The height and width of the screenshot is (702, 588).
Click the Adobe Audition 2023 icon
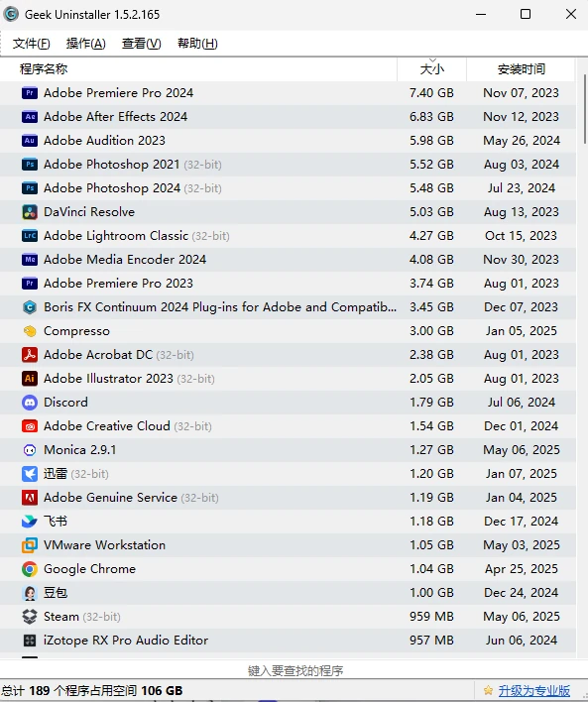point(30,141)
